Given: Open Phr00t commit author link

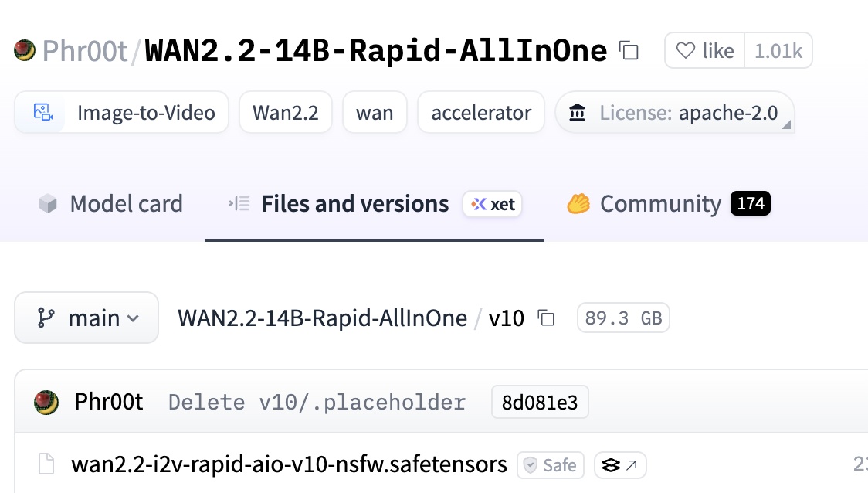Looking at the screenshot, I should pos(109,402).
